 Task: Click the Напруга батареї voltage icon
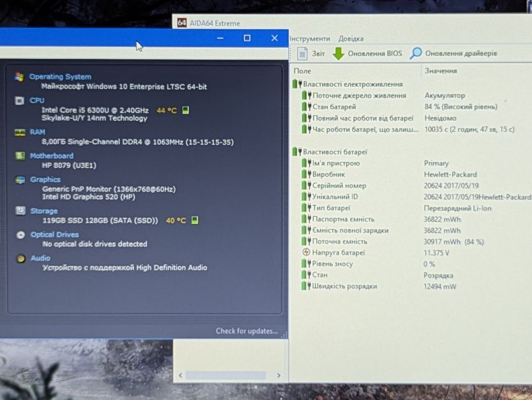306,252
